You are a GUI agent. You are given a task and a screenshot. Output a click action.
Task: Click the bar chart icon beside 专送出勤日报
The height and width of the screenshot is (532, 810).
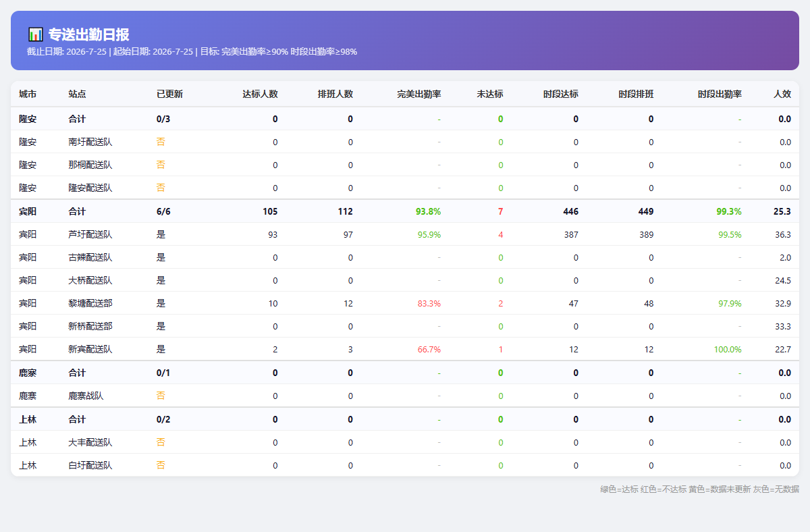coord(36,34)
